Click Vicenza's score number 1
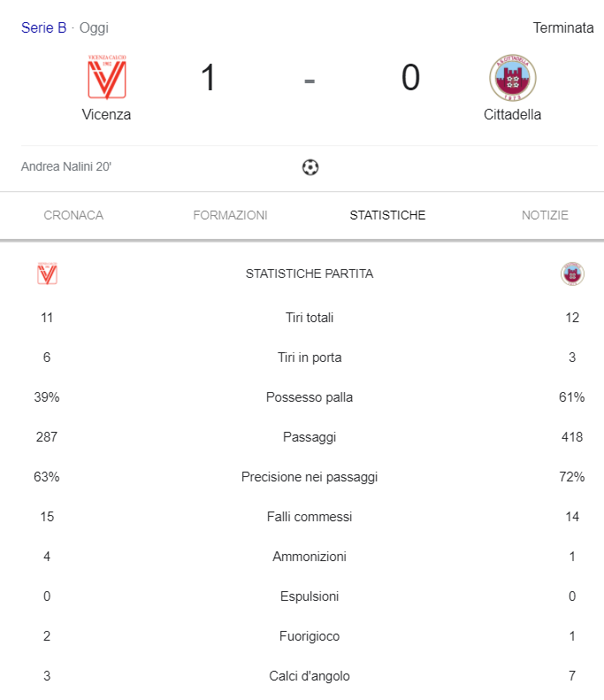The image size is (604, 700). 209,78
